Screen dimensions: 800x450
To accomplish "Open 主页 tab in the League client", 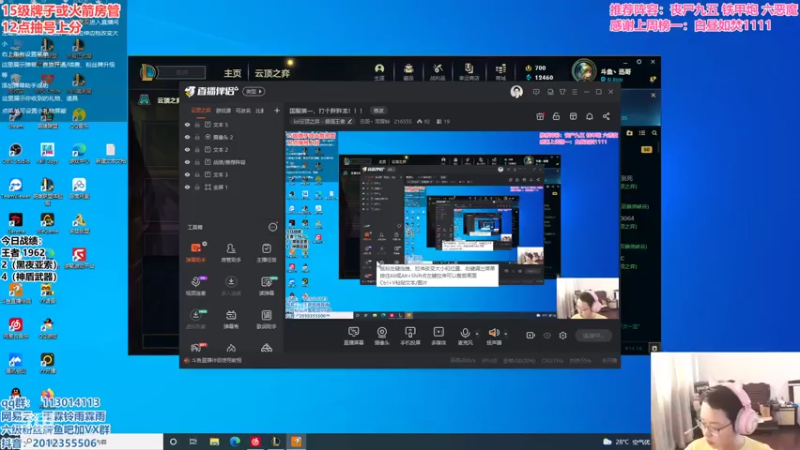I will 232,73.
